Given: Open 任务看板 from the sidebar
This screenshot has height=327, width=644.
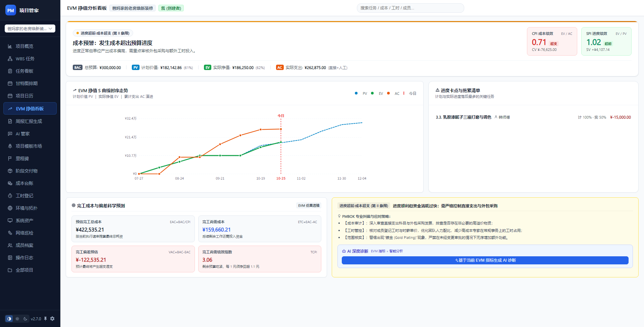Looking at the screenshot, I should [x=30, y=71].
